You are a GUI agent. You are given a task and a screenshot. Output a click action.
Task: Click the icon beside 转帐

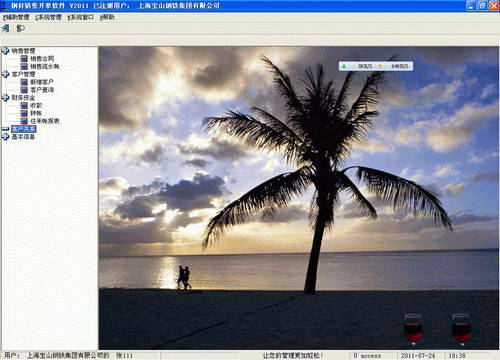coord(24,113)
